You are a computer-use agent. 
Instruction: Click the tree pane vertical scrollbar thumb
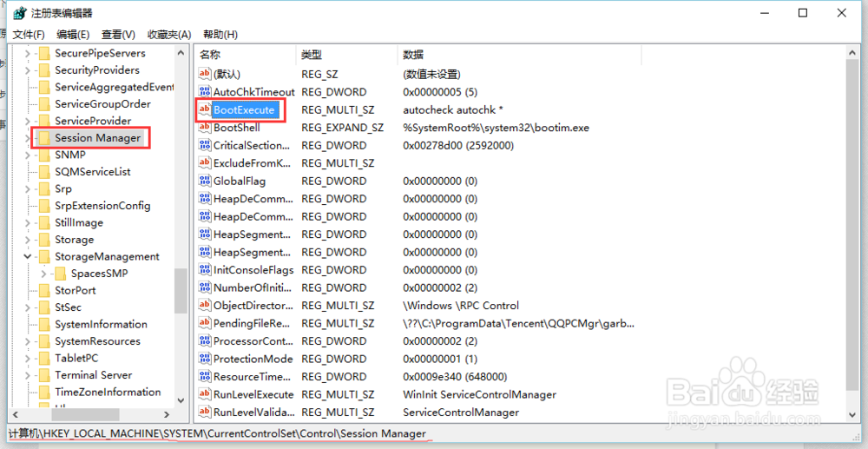181,291
